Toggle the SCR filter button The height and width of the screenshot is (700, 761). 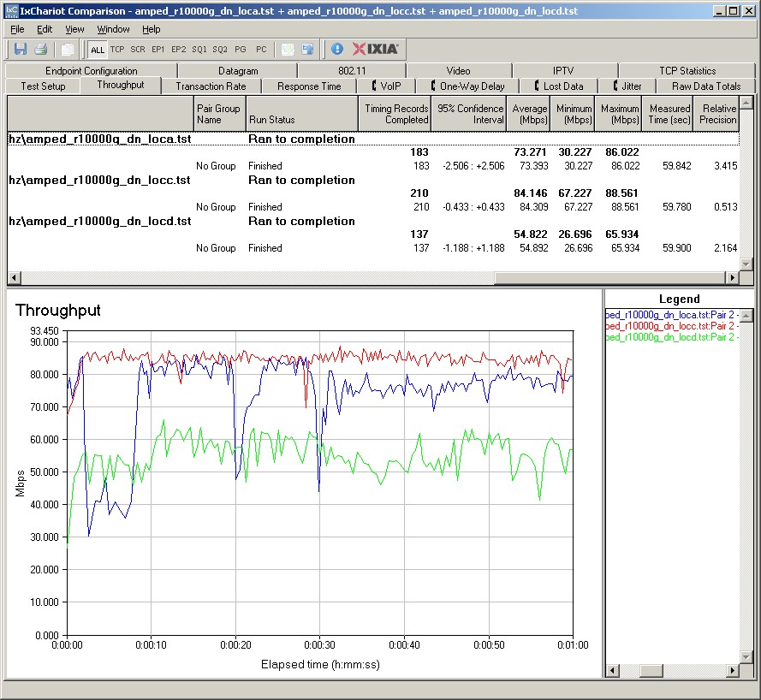coord(137,49)
